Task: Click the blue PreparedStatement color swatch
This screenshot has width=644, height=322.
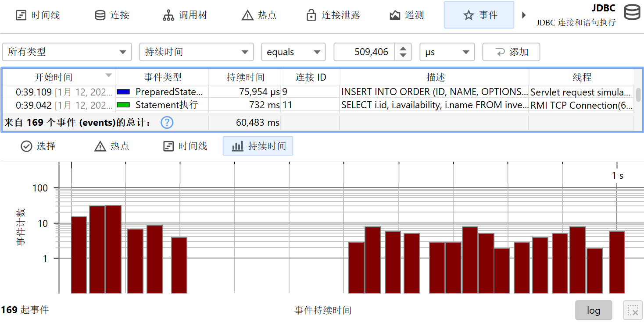Action: [123, 92]
